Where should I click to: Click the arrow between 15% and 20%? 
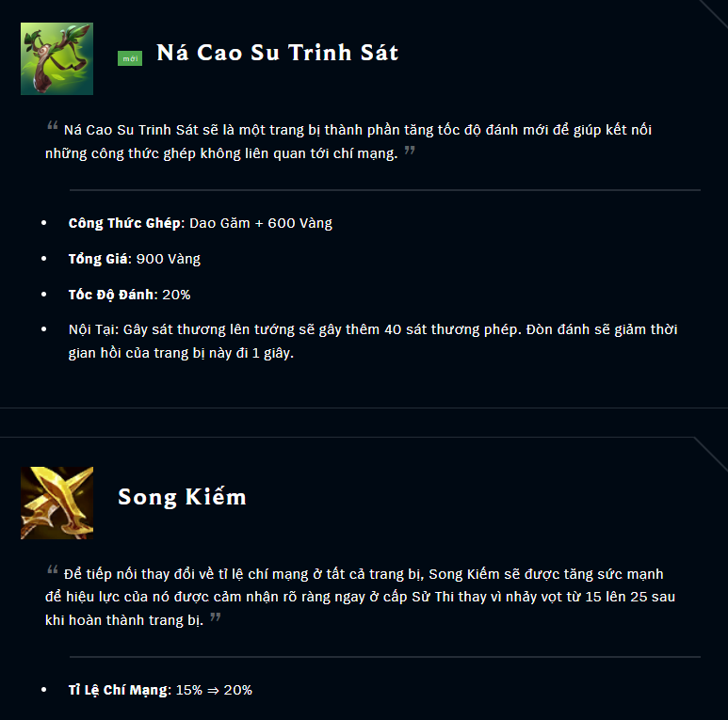point(213,690)
